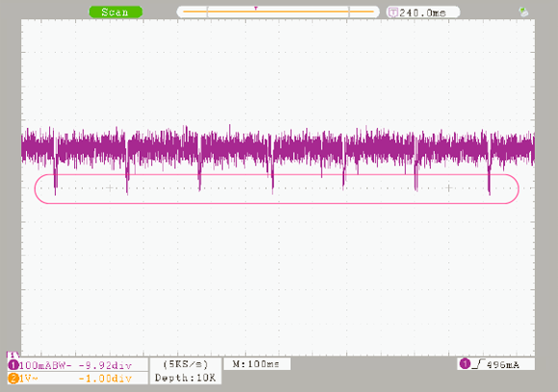Click the orange waveform memory position bar

pos(279,12)
